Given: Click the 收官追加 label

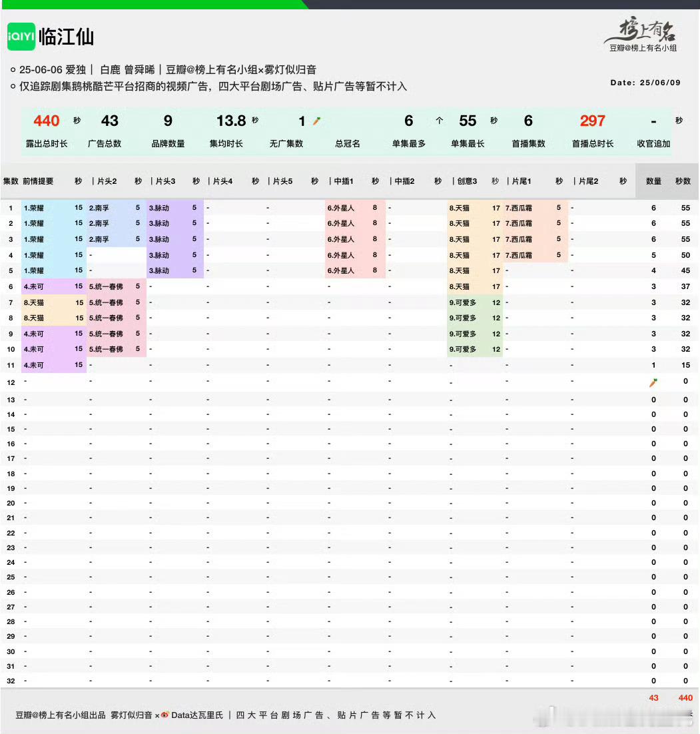Looking at the screenshot, I should pos(653,144).
